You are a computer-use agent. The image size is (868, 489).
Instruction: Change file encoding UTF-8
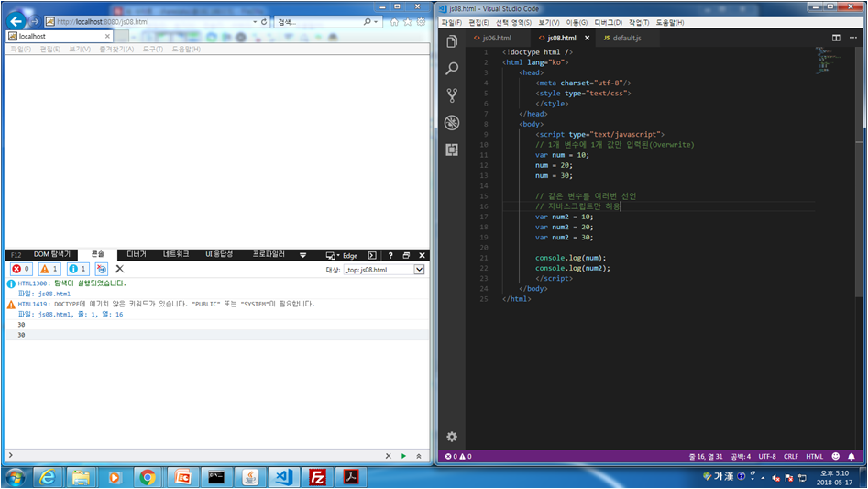(766, 456)
